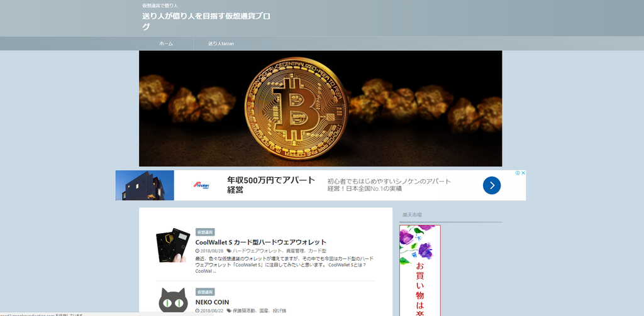Click the apartment building ad image
The width and height of the screenshot is (644, 316).
(x=145, y=185)
